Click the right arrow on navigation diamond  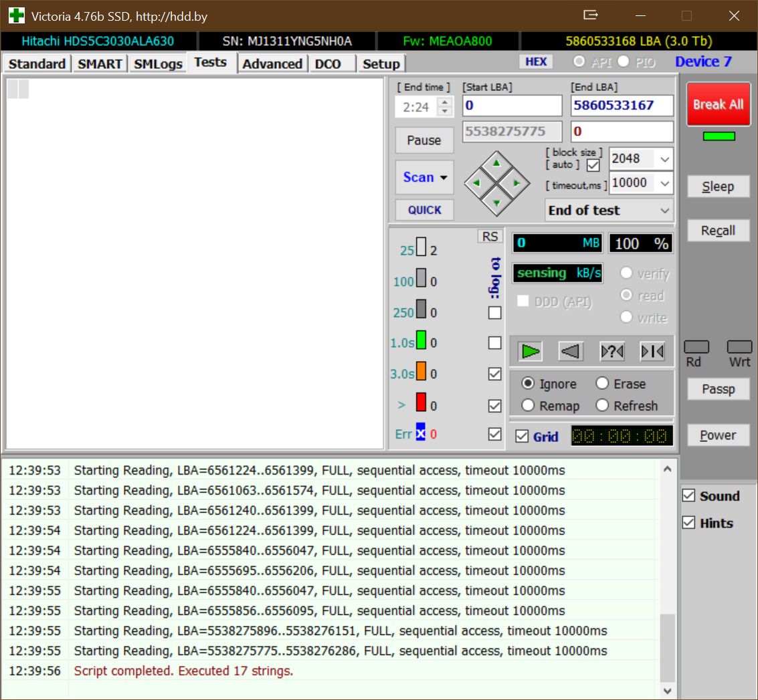tap(516, 183)
